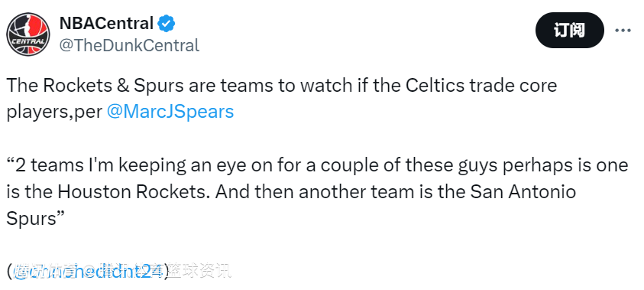Viewport: 644px width, 290px height.
Task: Visit the @TheDunkCentral handle
Action: (129, 45)
